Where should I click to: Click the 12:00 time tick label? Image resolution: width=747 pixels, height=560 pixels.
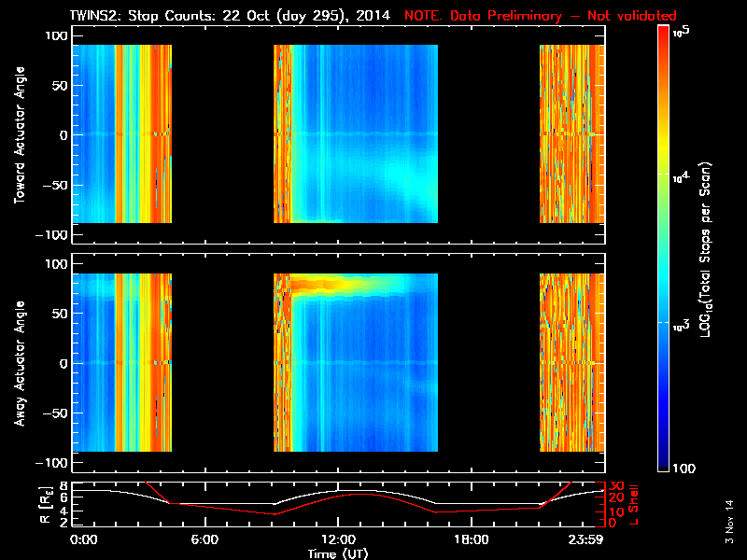tap(338, 539)
